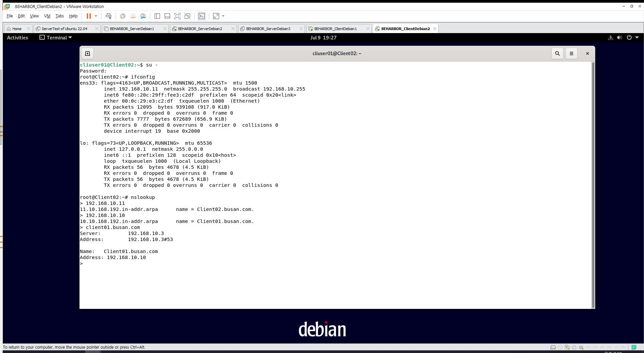Open the View menu
The height and width of the screenshot is (353, 644).
pyautogui.click(x=34, y=16)
